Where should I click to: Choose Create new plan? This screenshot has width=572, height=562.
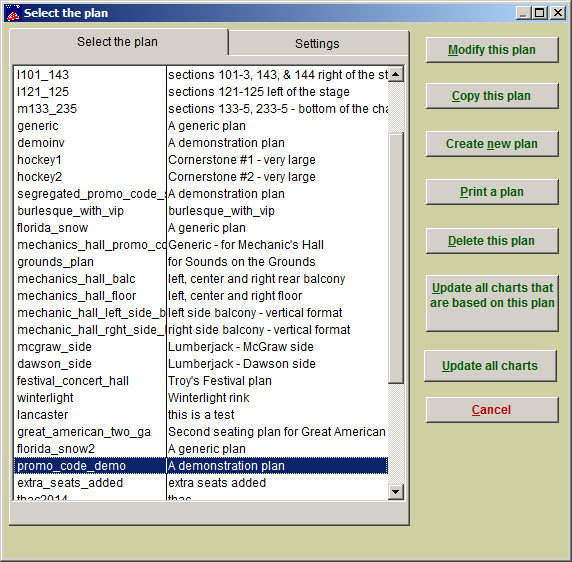click(x=492, y=144)
